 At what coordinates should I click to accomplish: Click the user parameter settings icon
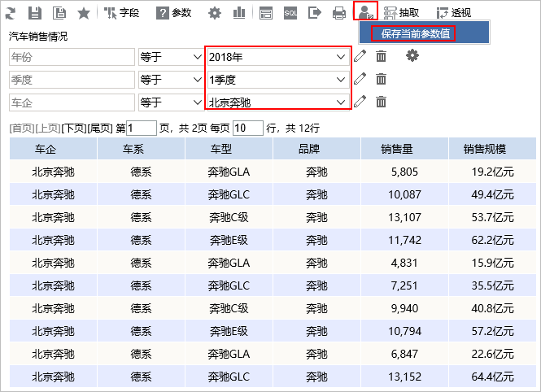point(365,11)
